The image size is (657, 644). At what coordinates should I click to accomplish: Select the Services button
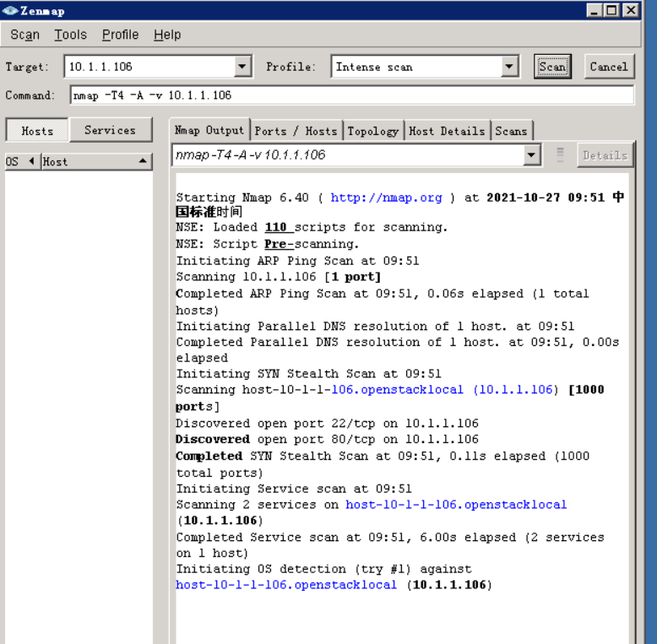pos(110,130)
